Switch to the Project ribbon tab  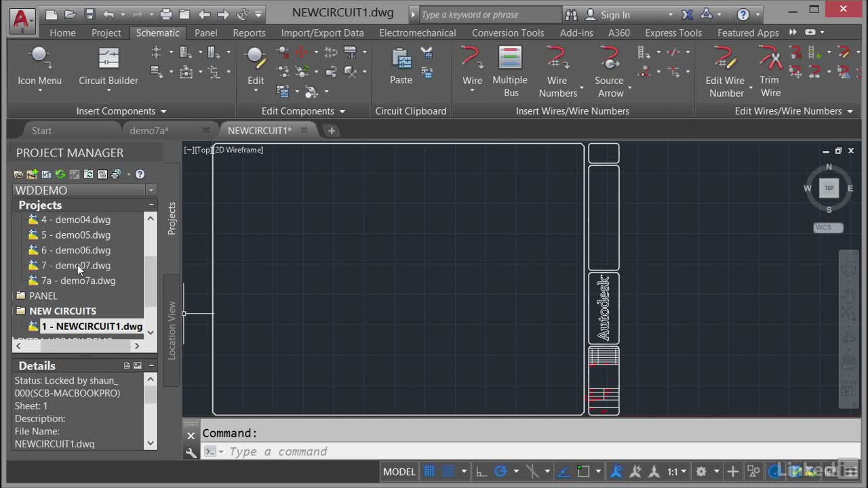[x=106, y=33]
